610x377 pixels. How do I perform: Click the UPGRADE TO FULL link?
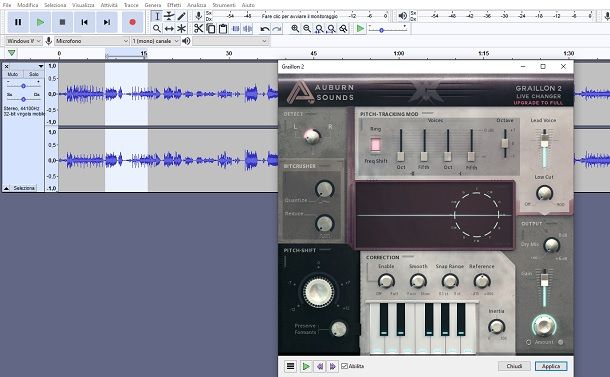click(538, 103)
